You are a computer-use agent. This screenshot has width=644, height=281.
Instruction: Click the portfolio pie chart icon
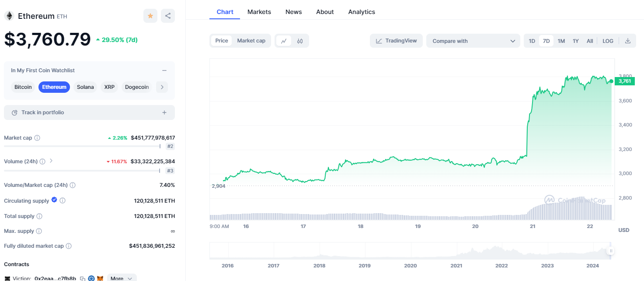point(14,112)
